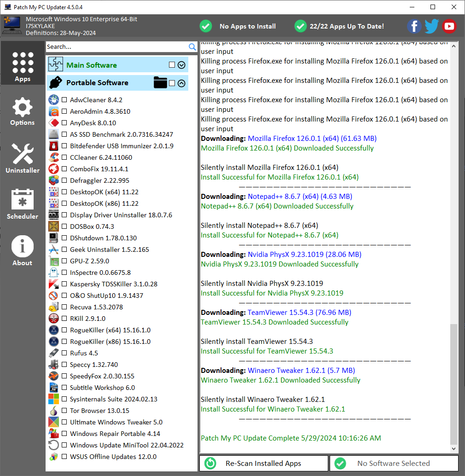Click the search magnifier icon
The image size is (465, 476).
click(x=192, y=47)
